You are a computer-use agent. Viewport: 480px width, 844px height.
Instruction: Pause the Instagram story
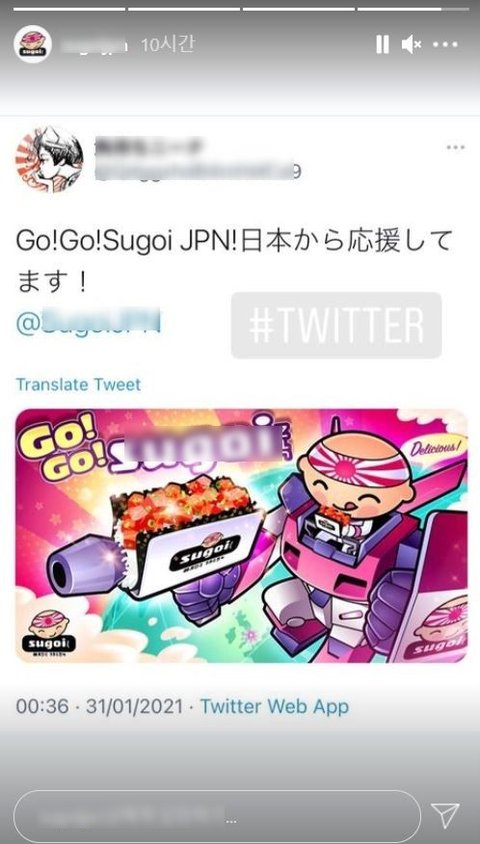point(382,45)
